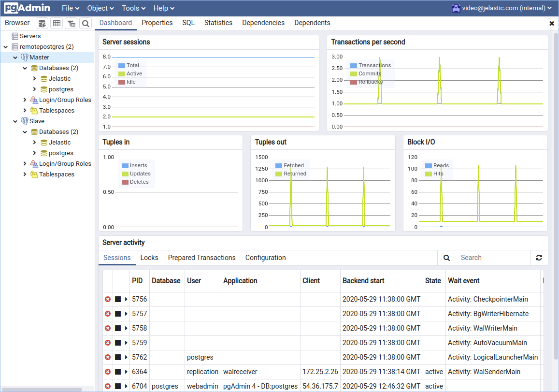Viewport: 559px width, 392px height.
Task: Click the Master server elephant icon
Action: (25, 57)
